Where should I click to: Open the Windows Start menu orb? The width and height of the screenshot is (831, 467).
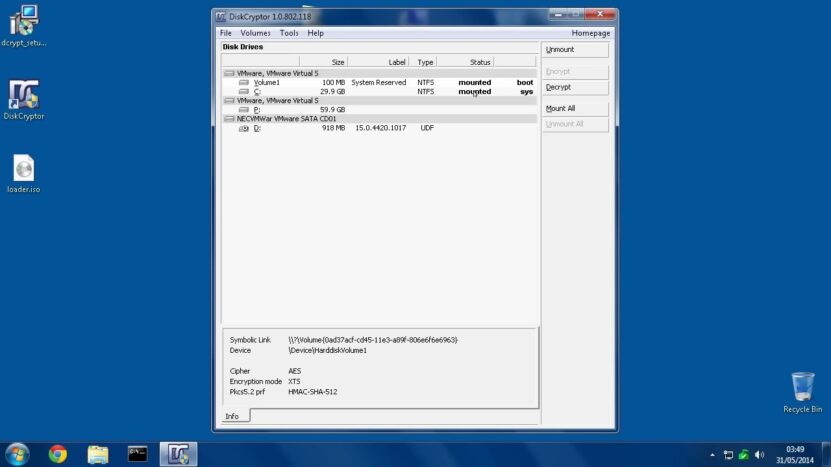click(x=17, y=454)
